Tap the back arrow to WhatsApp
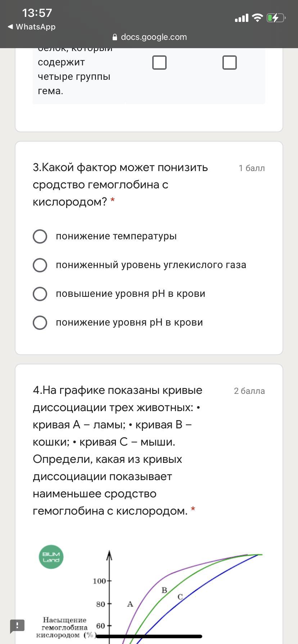This screenshot has height=644, width=298. pyautogui.click(x=10, y=27)
